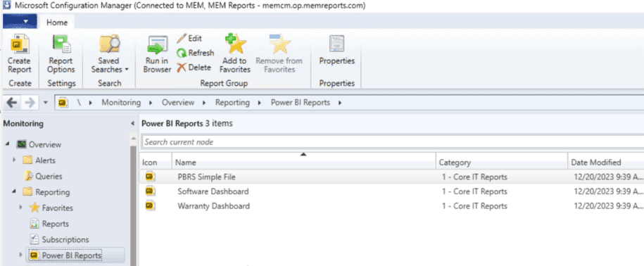
Task: Click the PBRS Simple File report icon
Action: coord(150,177)
